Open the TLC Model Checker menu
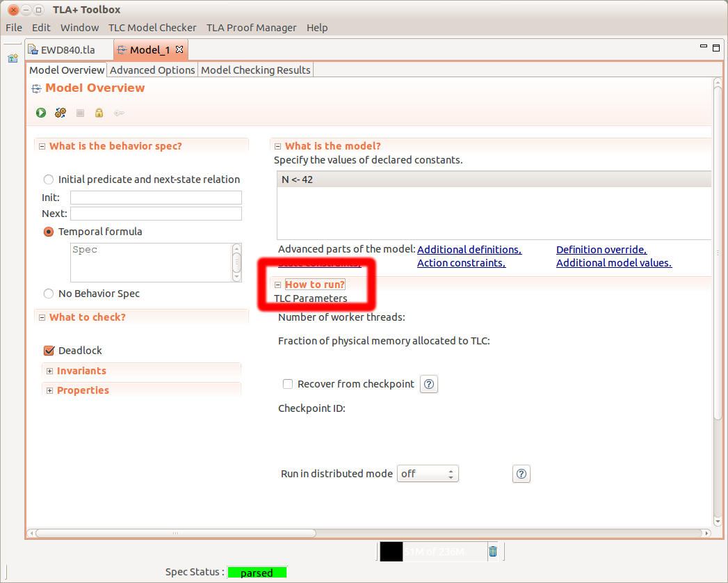 click(x=152, y=28)
